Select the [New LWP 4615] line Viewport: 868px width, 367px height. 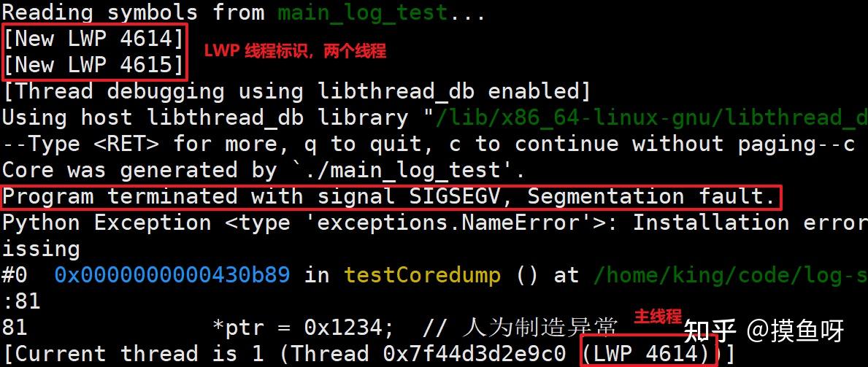pos(93,66)
